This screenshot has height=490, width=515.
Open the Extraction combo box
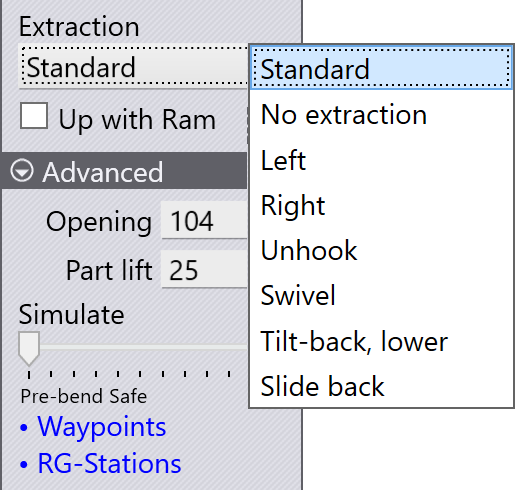[133, 67]
